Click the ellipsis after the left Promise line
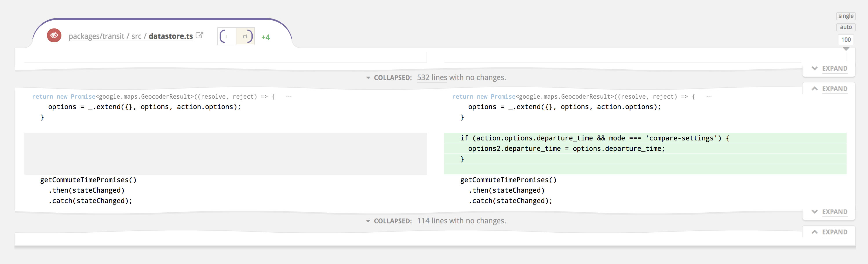Screen dimensions: 868x264 pyautogui.click(x=289, y=97)
